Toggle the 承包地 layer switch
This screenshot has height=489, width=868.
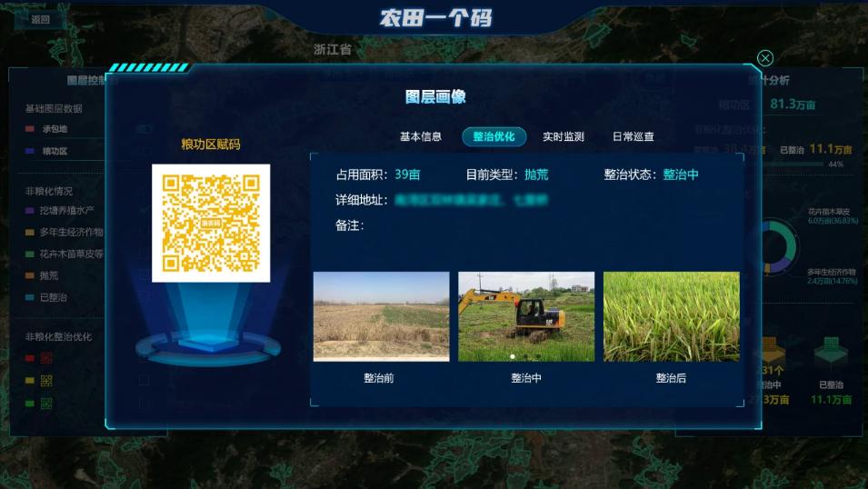144,129
